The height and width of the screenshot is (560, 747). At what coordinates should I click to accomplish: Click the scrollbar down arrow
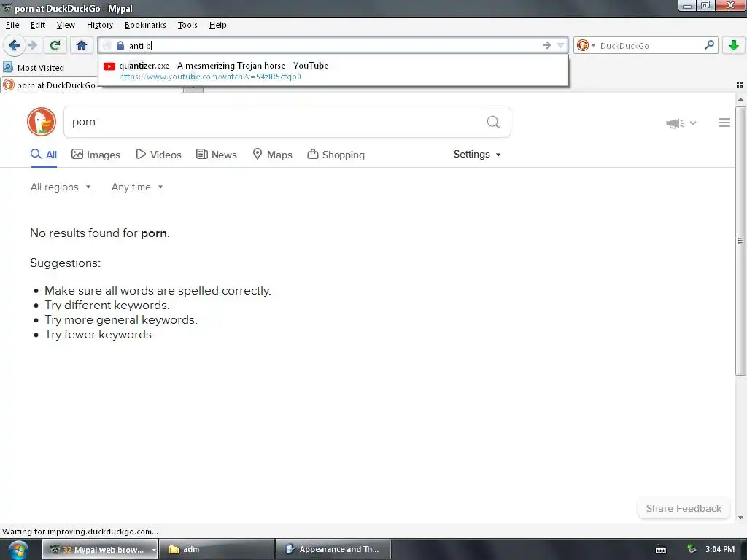click(x=740, y=518)
